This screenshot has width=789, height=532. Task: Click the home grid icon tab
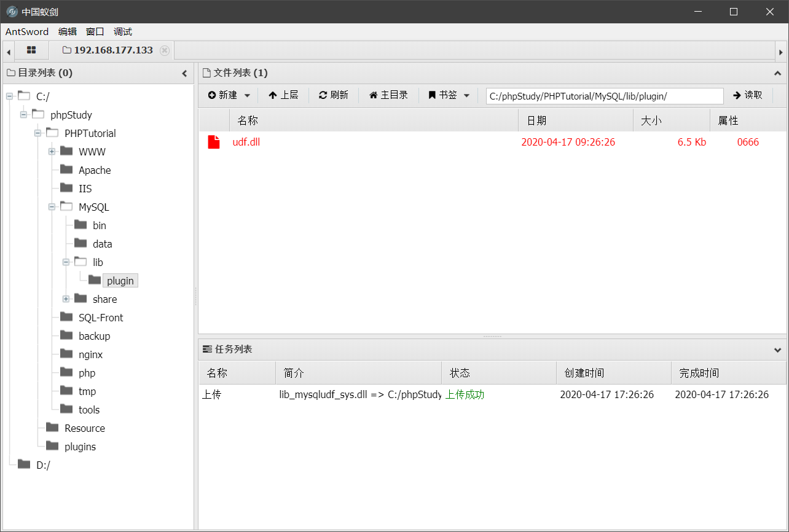31,50
